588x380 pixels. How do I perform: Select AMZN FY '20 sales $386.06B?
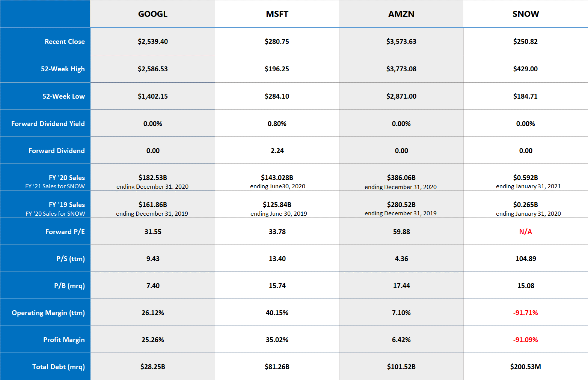pos(401,178)
